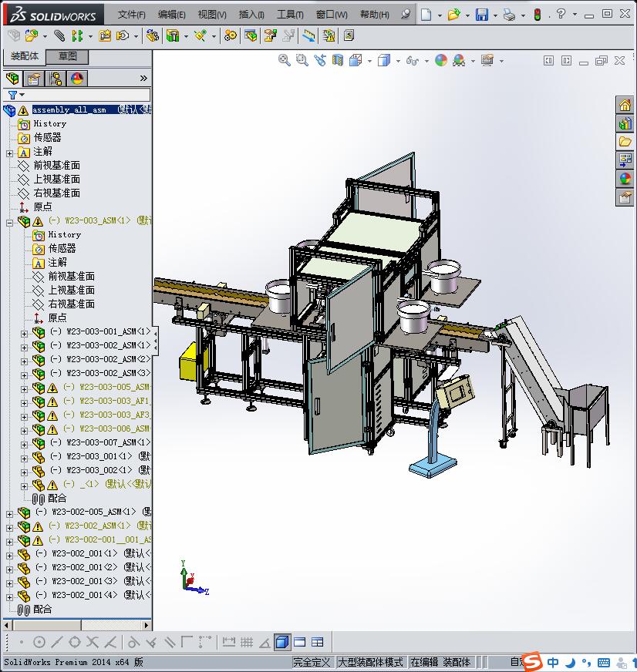This screenshot has height=672, width=637.
Task: Expand the W23-002-005_ASM<1> node
Action: point(10,514)
